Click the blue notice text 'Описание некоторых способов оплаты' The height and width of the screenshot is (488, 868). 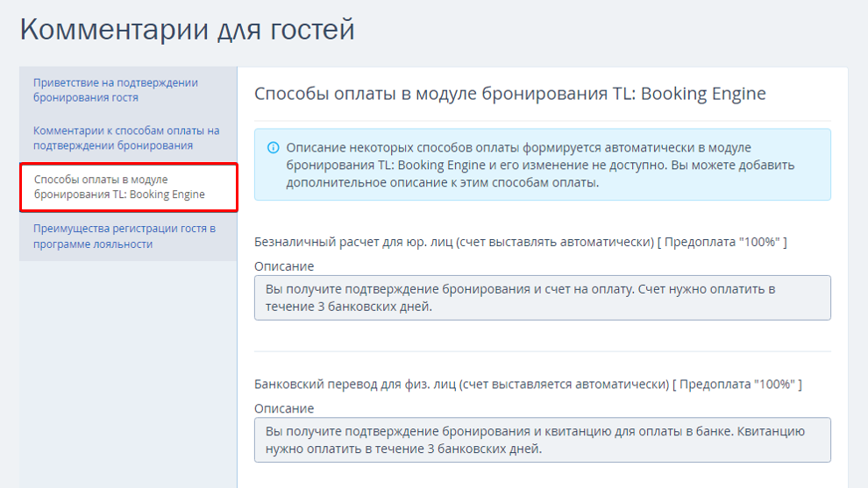click(x=540, y=165)
